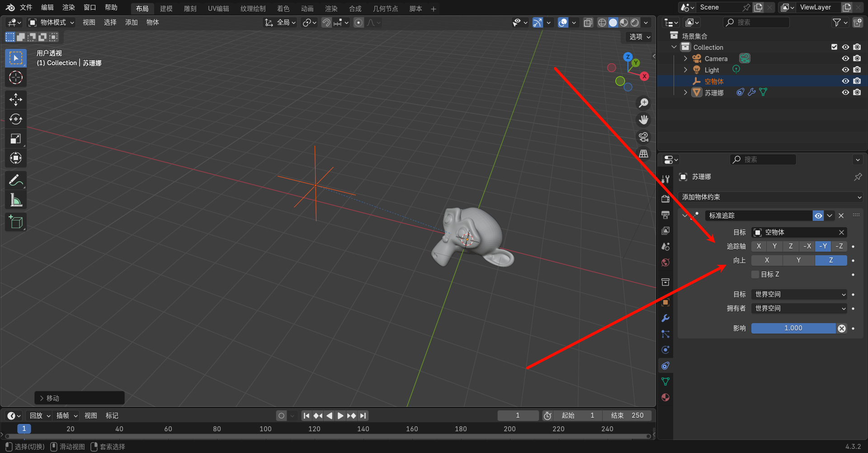This screenshot has height=453, width=868.
Task: Adjust the 影响 influence slider
Action: (793, 328)
